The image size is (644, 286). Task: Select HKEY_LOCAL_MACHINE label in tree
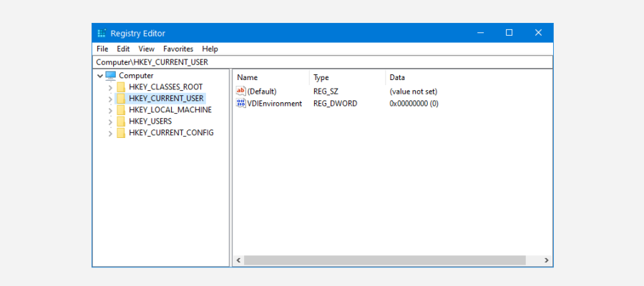[170, 110]
